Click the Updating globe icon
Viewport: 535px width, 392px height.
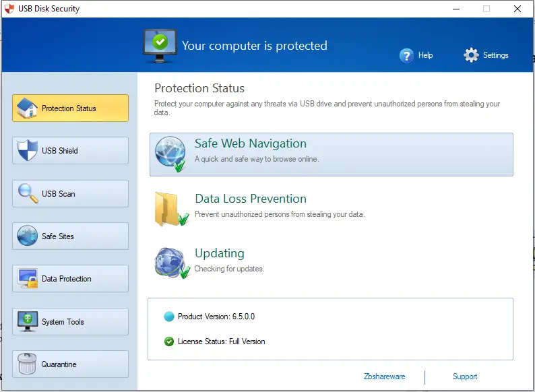tap(172, 263)
